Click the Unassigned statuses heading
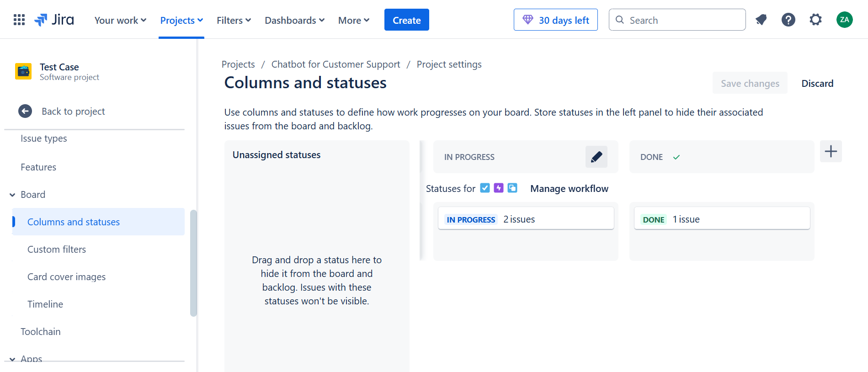868x372 pixels. tap(277, 155)
